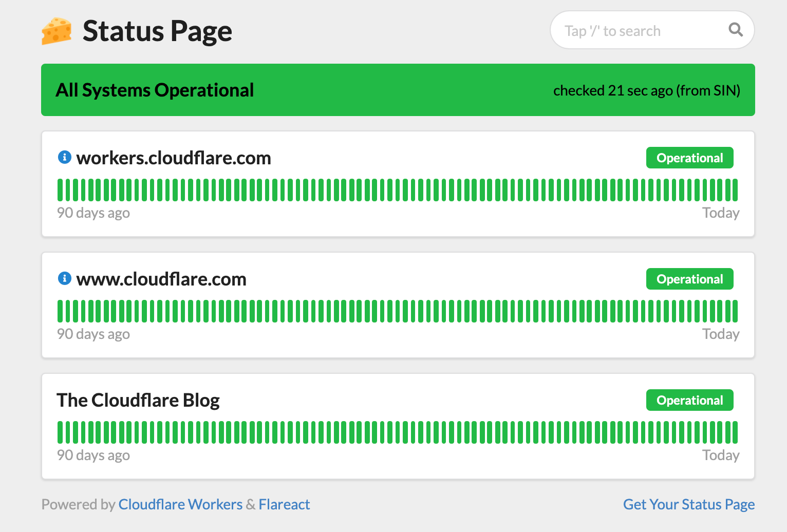Click "90 days ago" under workers.cloudflare.com
Screen dimensions: 787x532
(x=93, y=213)
